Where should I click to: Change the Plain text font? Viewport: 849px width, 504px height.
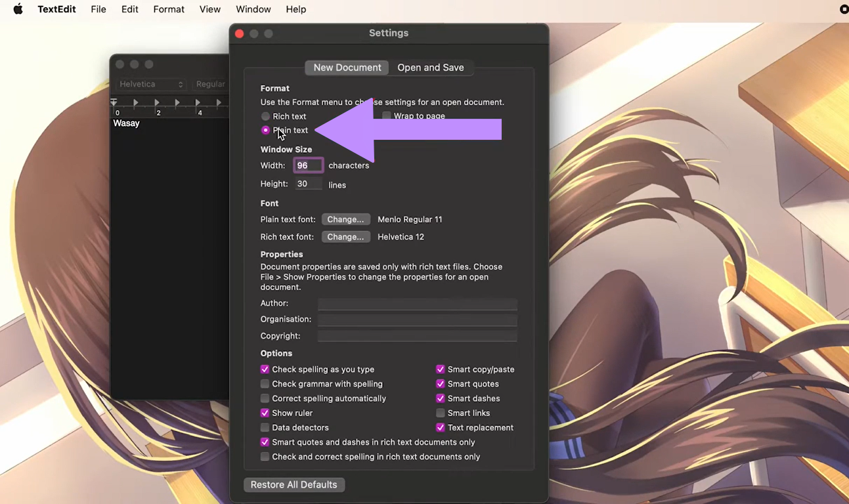pyautogui.click(x=346, y=219)
